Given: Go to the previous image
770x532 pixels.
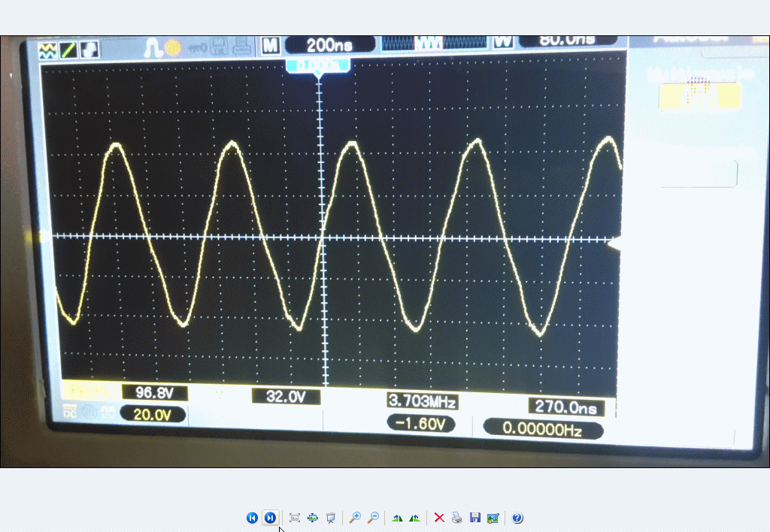Looking at the screenshot, I should (x=252, y=518).
